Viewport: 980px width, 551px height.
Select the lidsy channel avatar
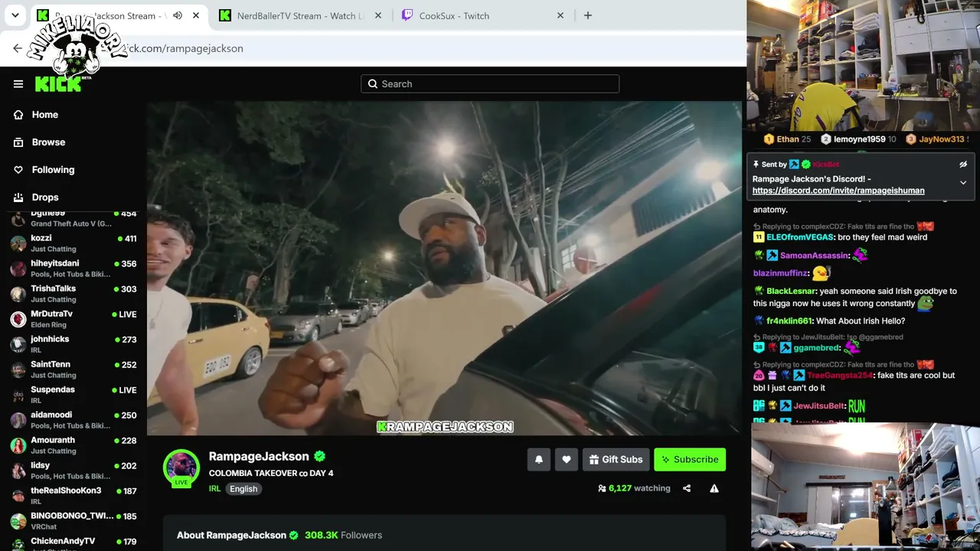coord(18,471)
